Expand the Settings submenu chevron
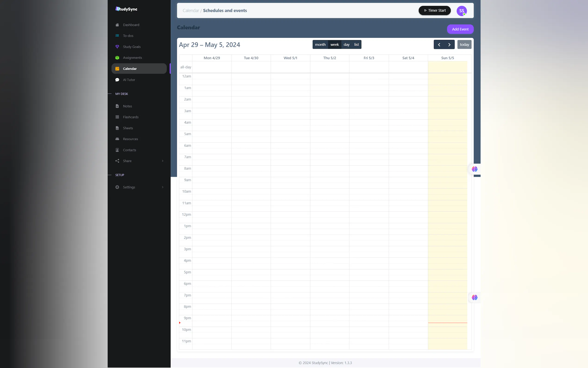Image resolution: width=588 pixels, height=368 pixels. pyautogui.click(x=163, y=187)
